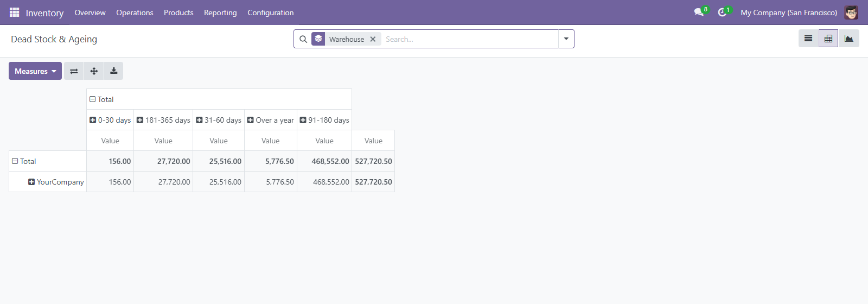Click the 25,516.00 cell in the Total row
The height and width of the screenshot is (304, 868).
point(219,161)
